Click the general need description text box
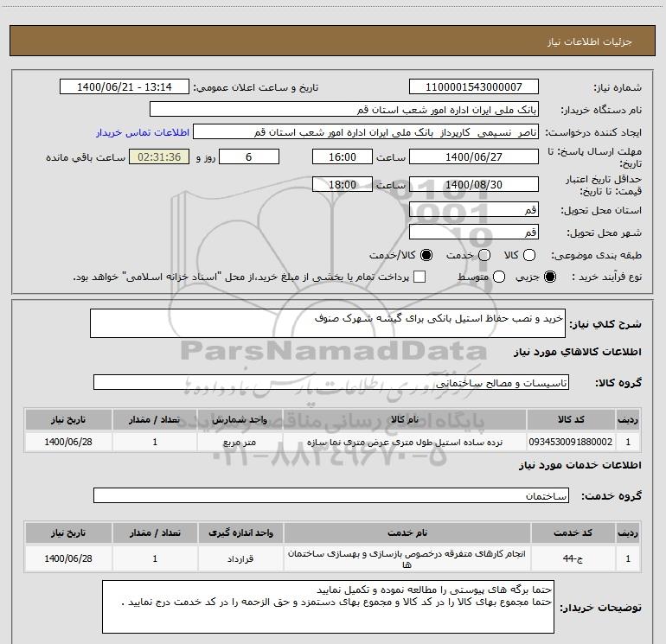This screenshot has height=644, width=666. [x=328, y=323]
